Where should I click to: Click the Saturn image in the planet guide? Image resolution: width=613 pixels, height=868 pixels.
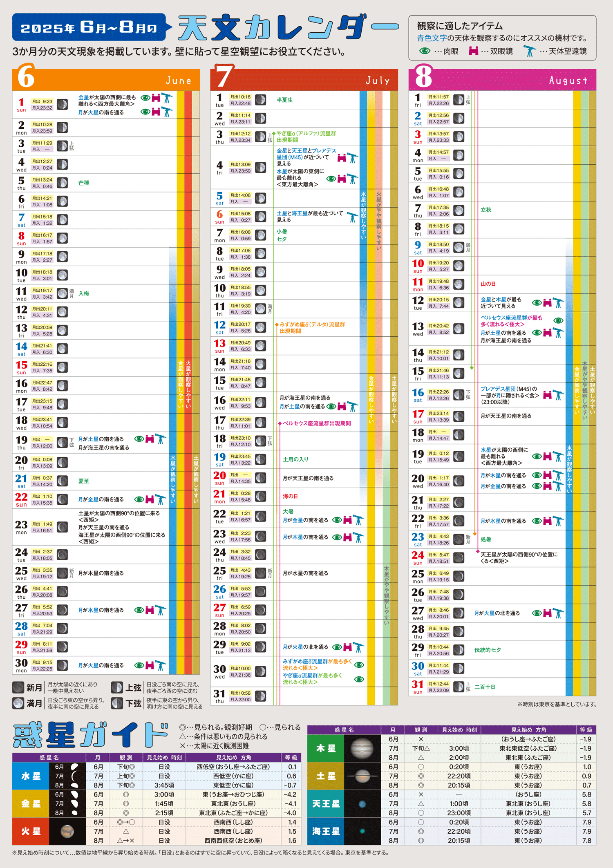click(x=362, y=776)
